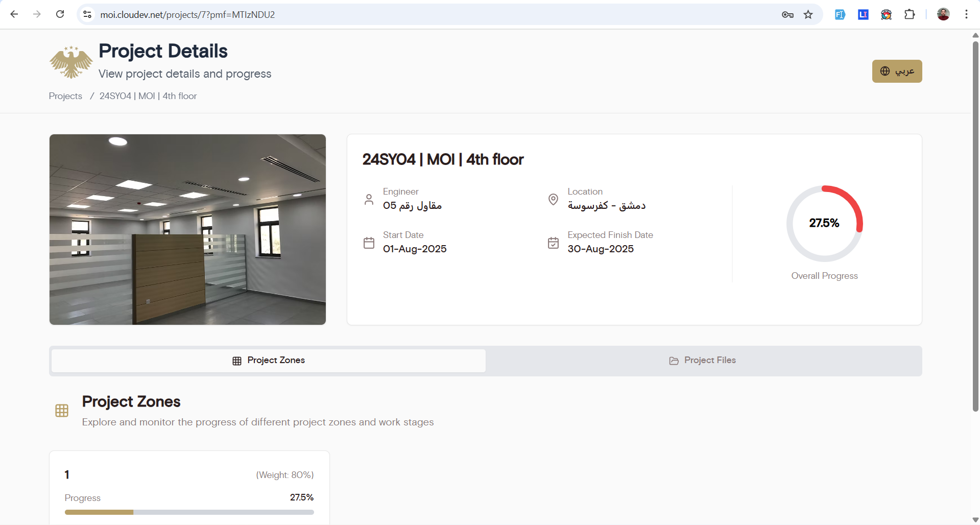The width and height of the screenshot is (980, 525).
Task: Switch to the Project Files tab
Action: [703, 361]
